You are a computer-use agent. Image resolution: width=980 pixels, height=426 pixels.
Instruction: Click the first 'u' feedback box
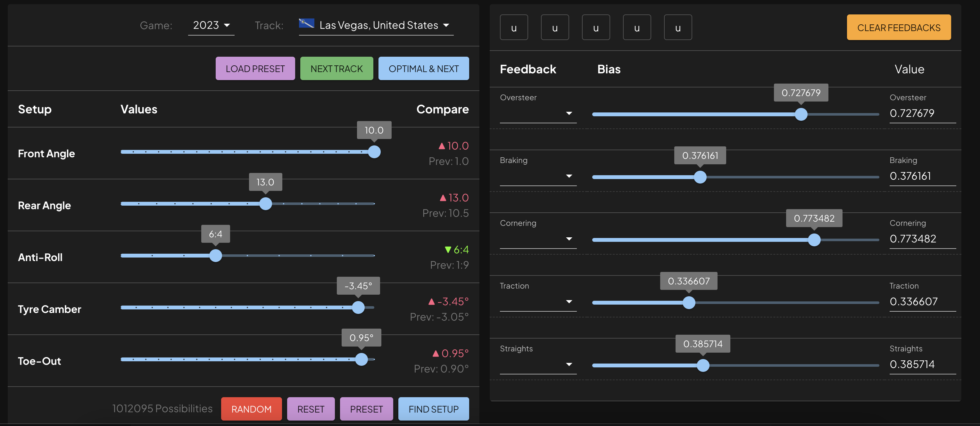[514, 28]
